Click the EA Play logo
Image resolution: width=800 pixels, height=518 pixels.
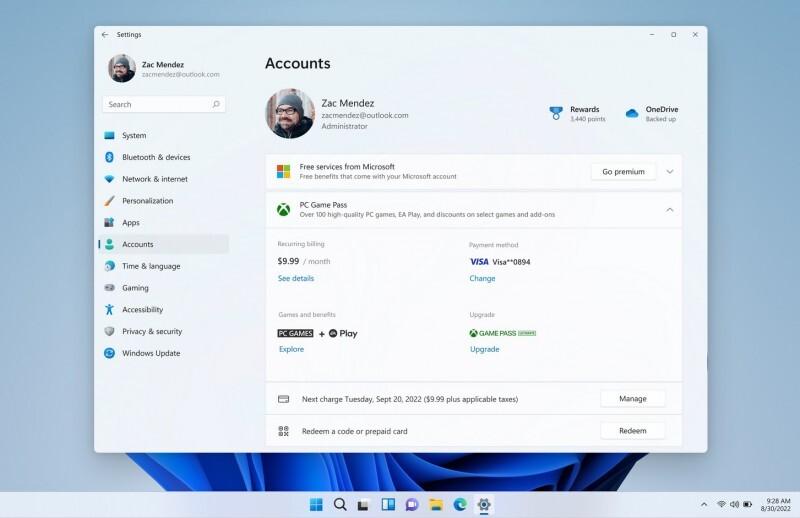(x=343, y=333)
